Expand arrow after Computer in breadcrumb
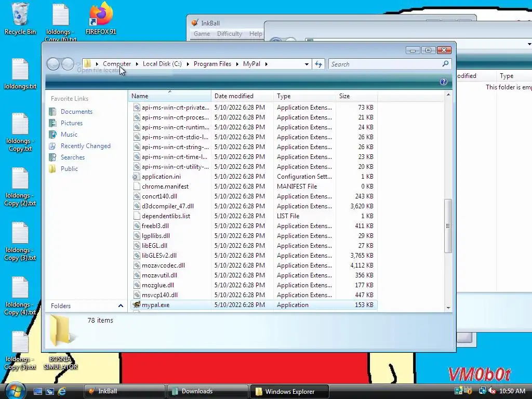Screen dimensions: 532x399 [x=137, y=64]
